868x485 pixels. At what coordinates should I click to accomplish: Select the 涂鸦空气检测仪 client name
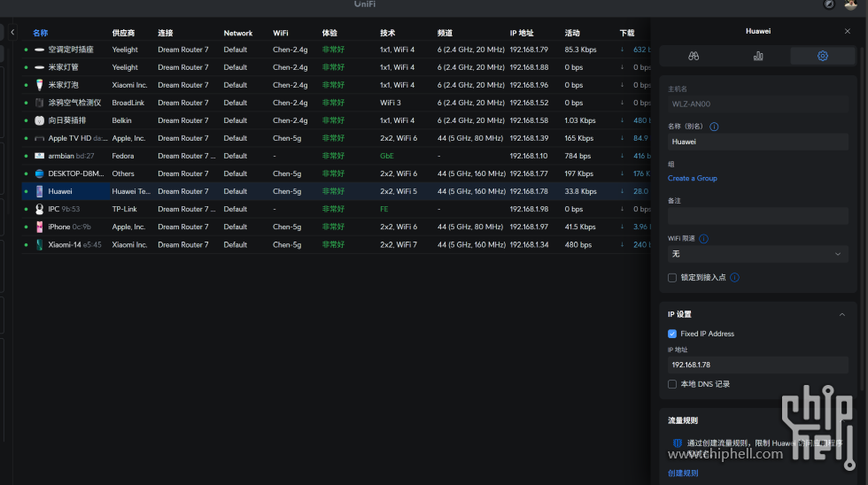click(x=74, y=103)
